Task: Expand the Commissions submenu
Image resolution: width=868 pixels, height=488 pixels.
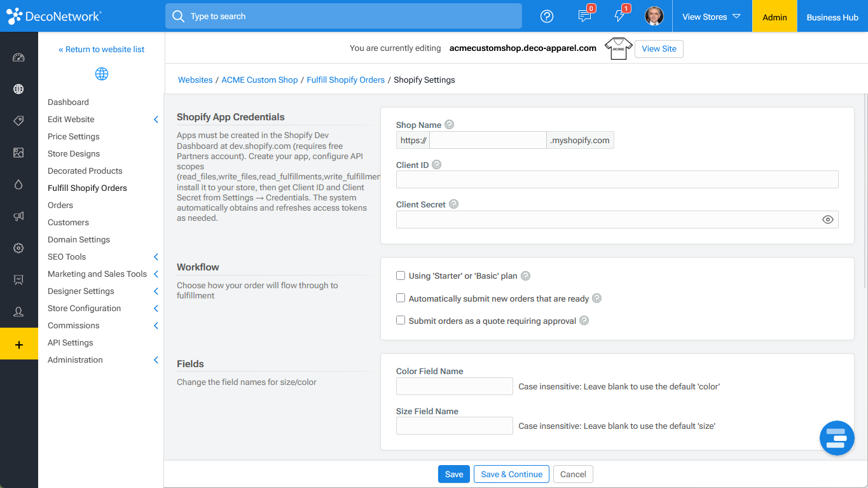Action: pyautogui.click(x=156, y=326)
